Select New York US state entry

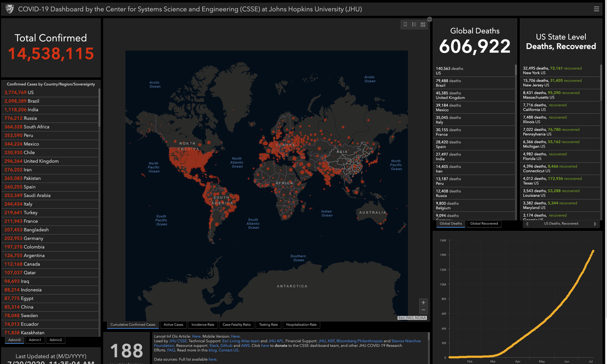point(560,71)
